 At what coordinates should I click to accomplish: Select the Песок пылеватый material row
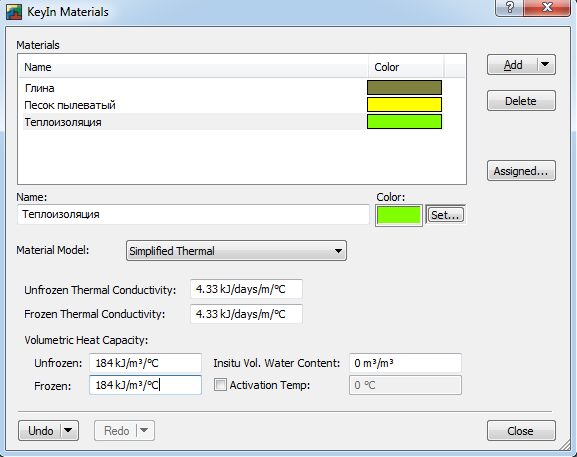tap(233, 105)
